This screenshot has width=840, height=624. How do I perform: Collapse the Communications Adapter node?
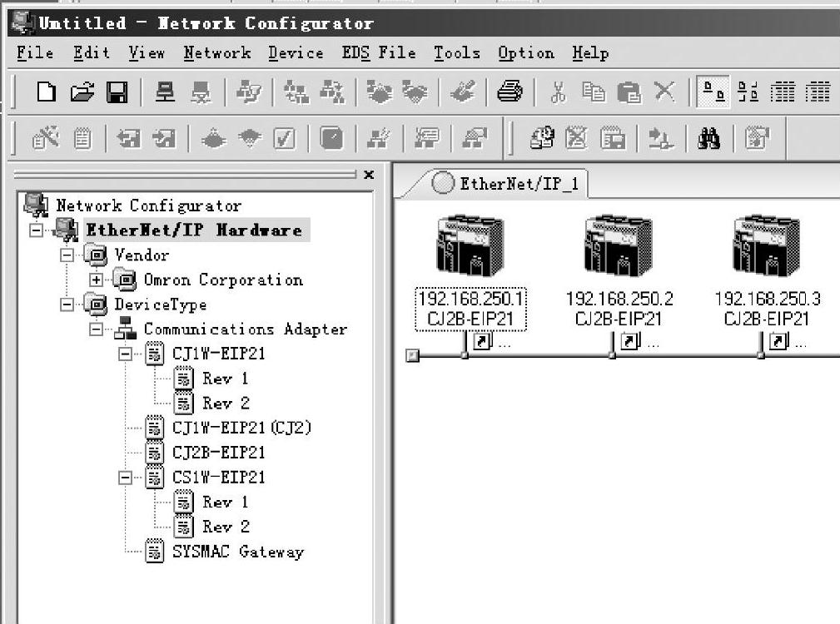click(96, 329)
